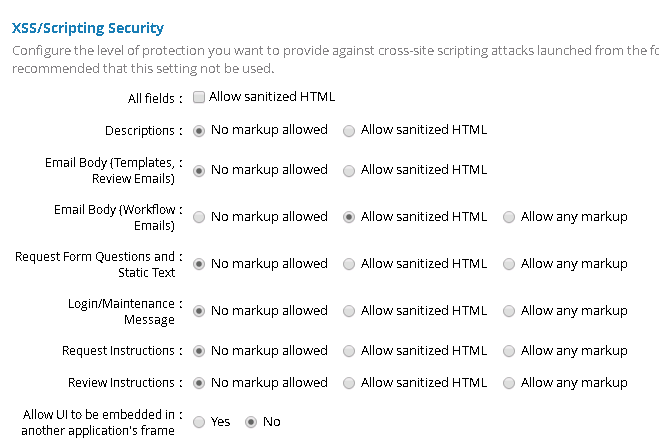Choose Allow sanitized HTML for Request Instructions
659x443 pixels.
tap(349, 351)
